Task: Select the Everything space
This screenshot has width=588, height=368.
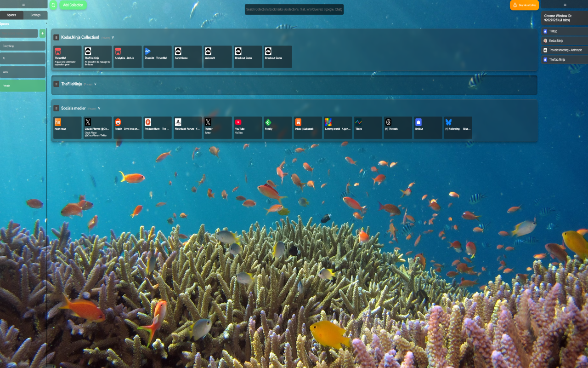Action: (23, 46)
